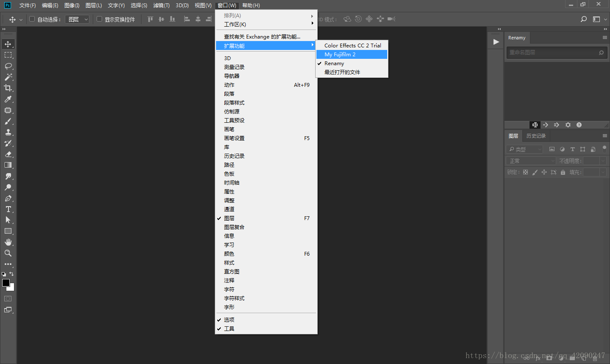This screenshot has height=364, width=610.
Task: Open the 填充 fill dropdown
Action: pyautogui.click(x=603, y=172)
